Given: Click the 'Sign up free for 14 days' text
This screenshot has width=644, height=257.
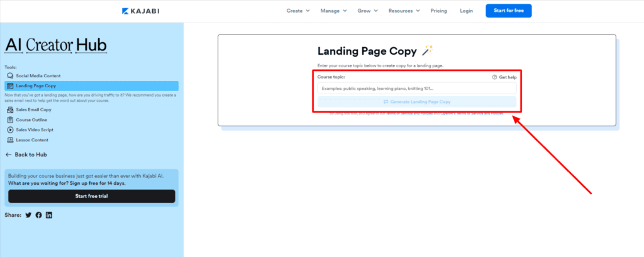Looking at the screenshot, I should pos(97,183).
